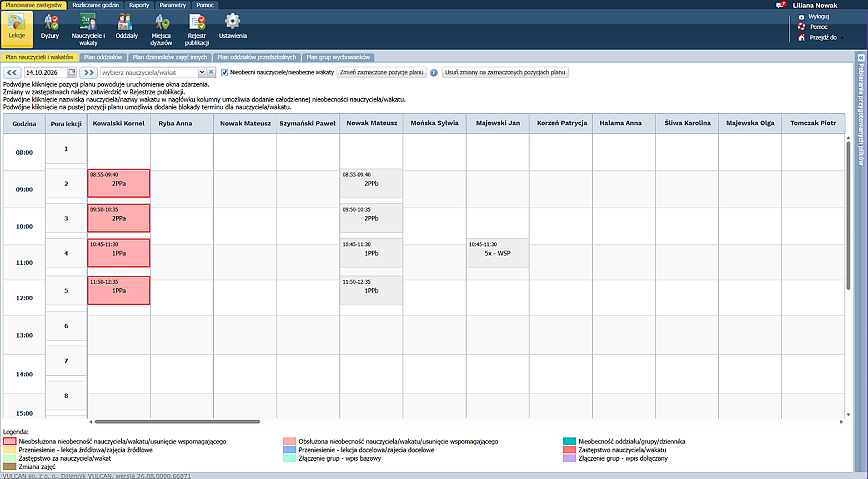The image size is (868, 479).
Task: Click the Pomoc link in the user panel
Action: pos(819,27)
